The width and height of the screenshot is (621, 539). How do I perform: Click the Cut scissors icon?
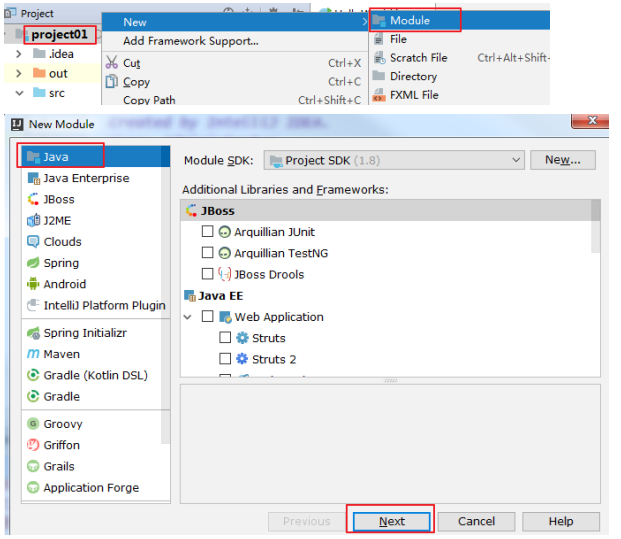(112, 63)
